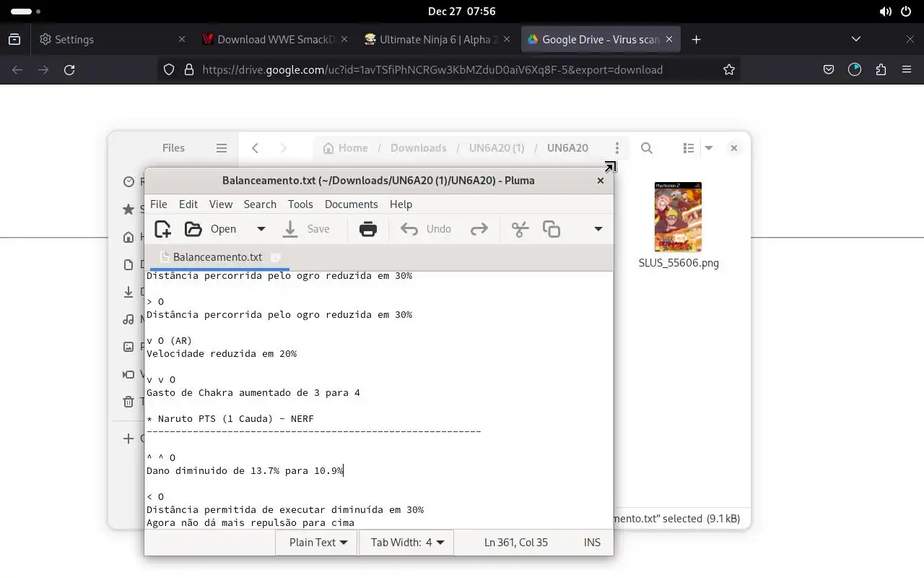This screenshot has width=924, height=578.
Task: Open the Tab Width dropdown
Action: click(406, 543)
